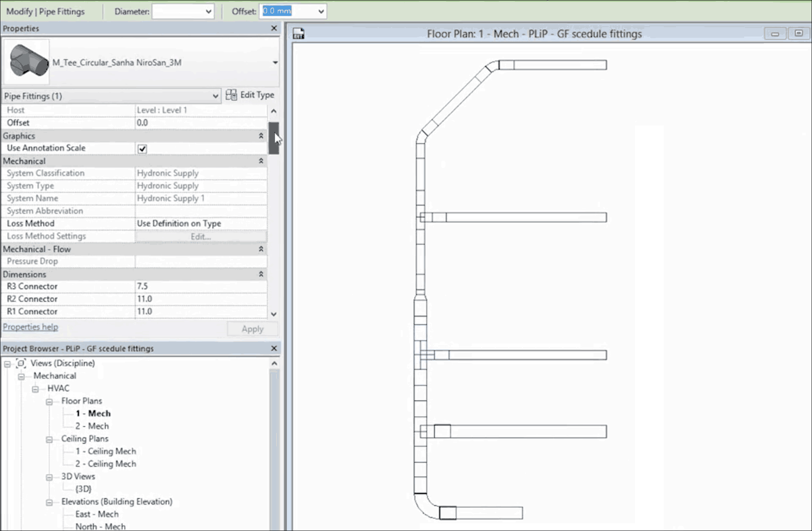Close the Project Browser panel
Image resolution: width=812 pixels, height=531 pixels.
tap(274, 348)
